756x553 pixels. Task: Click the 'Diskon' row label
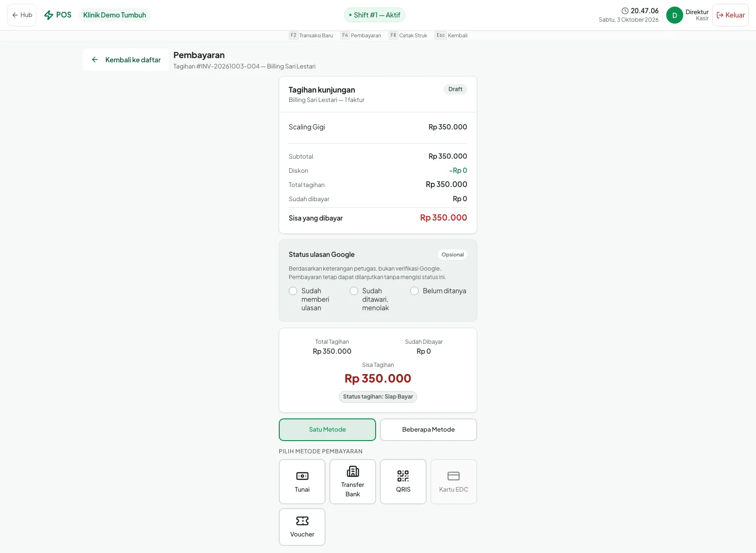click(298, 170)
